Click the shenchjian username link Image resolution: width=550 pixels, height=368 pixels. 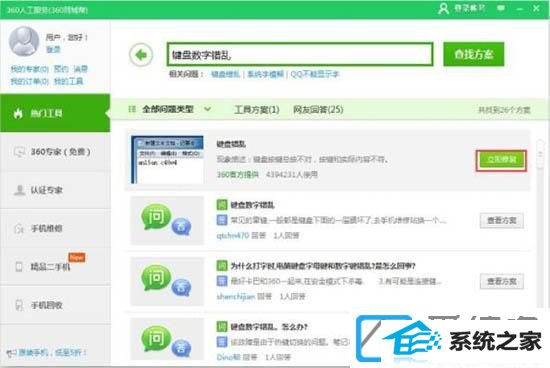(x=236, y=296)
